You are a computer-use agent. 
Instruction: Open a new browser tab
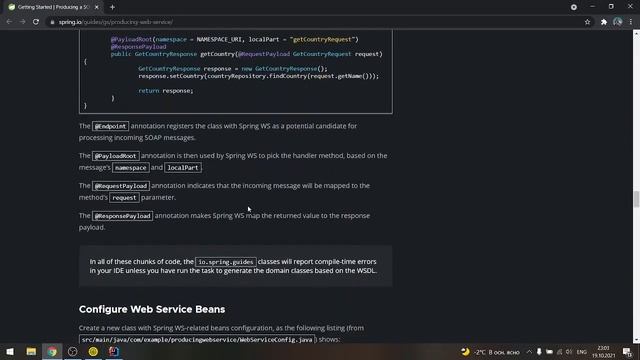112,7
